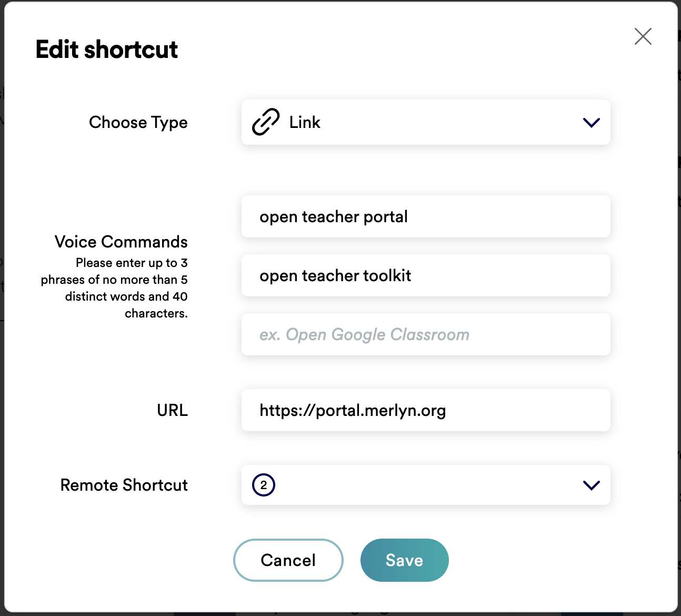Viewport: 681px width, 616px height.
Task: Click the X to dismiss Edit shortcut dialog
Action: click(x=643, y=36)
